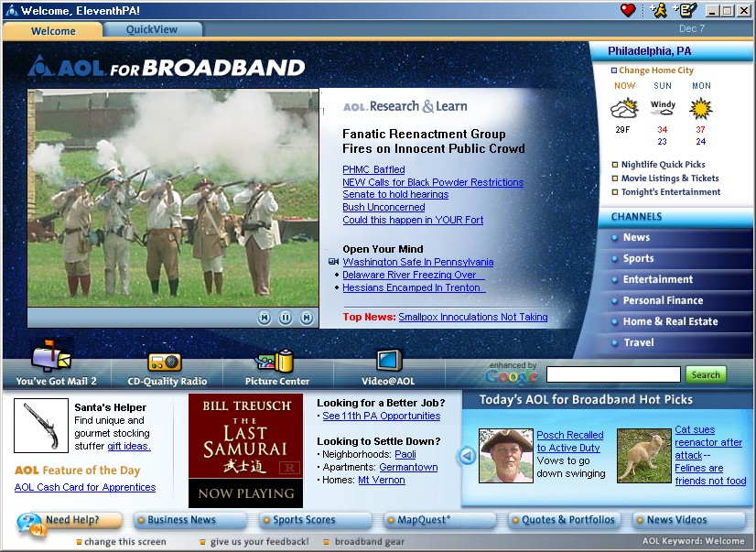Click the flintlock pistol image
Viewport: 756px width, 552px height.
pos(41,426)
